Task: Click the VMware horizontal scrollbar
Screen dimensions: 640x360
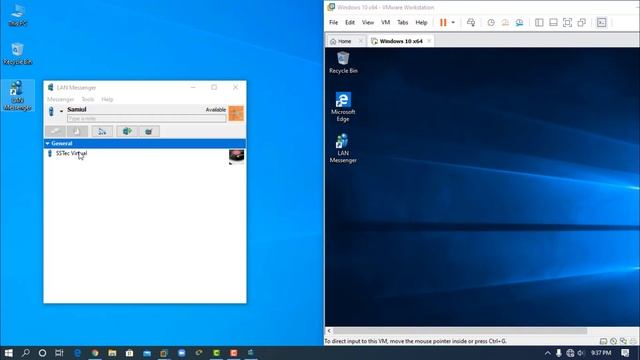Action: [x=460, y=331]
